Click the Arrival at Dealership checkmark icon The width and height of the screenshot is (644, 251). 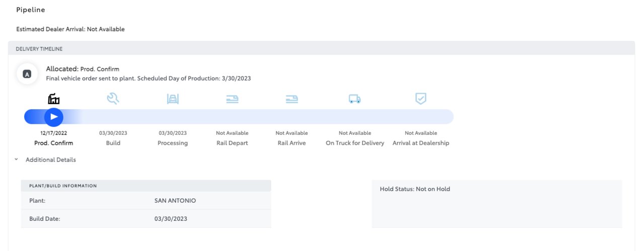(x=420, y=99)
